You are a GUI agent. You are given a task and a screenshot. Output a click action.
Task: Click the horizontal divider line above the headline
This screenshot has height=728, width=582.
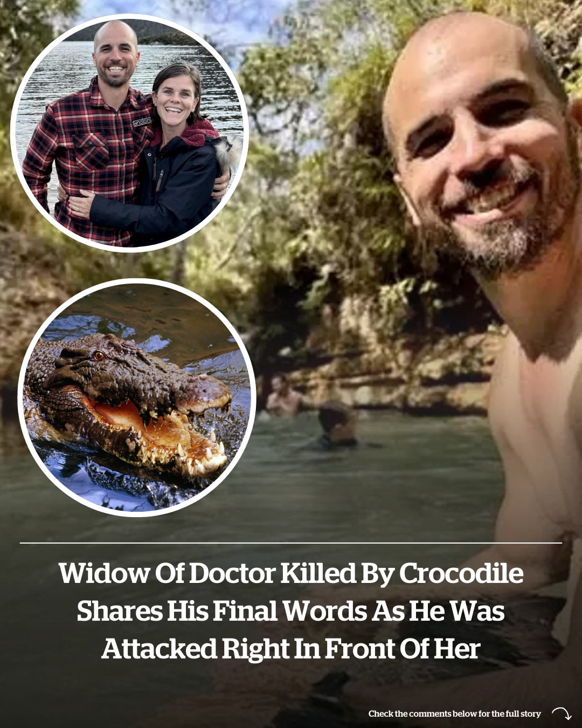(291, 543)
